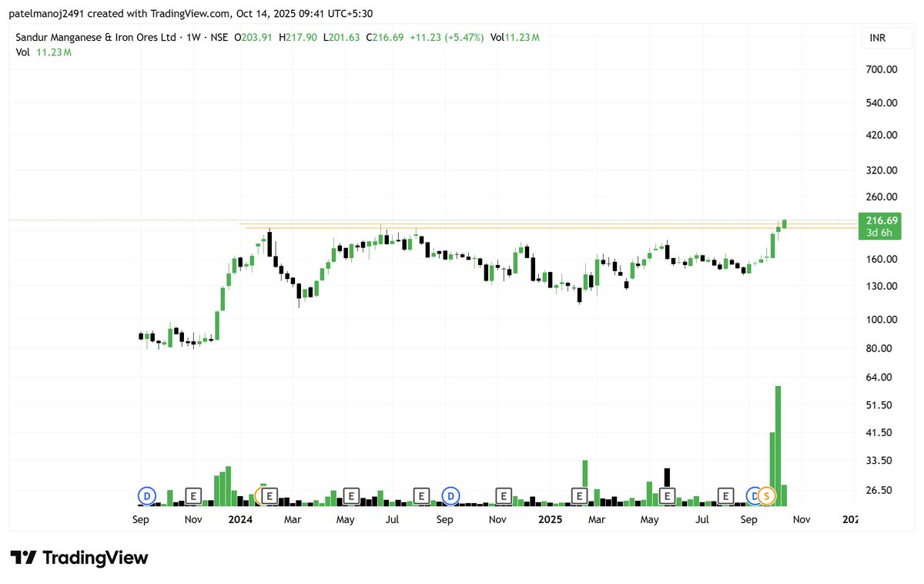Click the orange split S marker near Oct 2025
The height and width of the screenshot is (584, 924).
coord(765,496)
